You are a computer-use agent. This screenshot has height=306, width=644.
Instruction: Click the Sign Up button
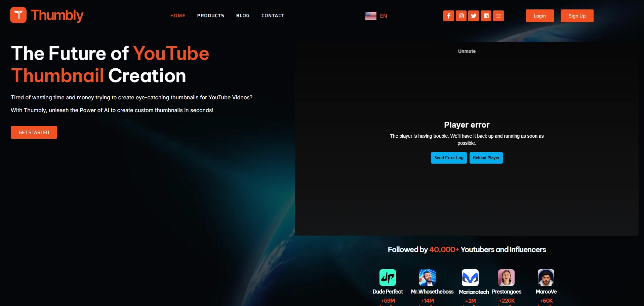point(577,16)
